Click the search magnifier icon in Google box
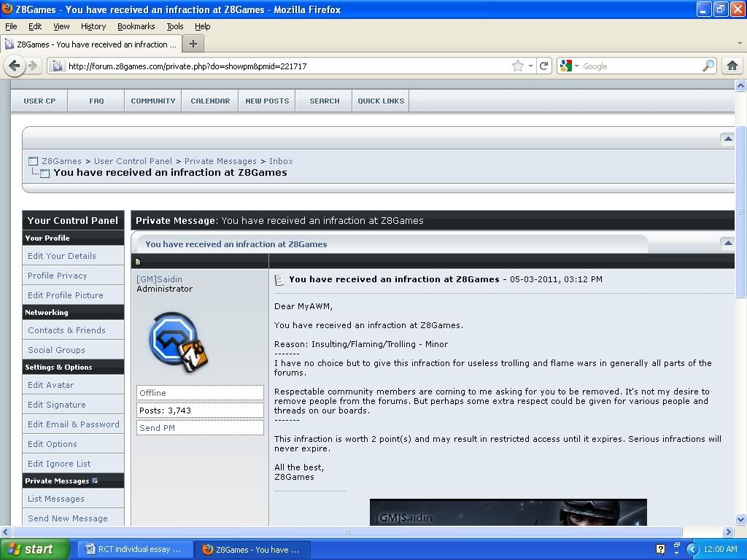 pyautogui.click(x=708, y=66)
